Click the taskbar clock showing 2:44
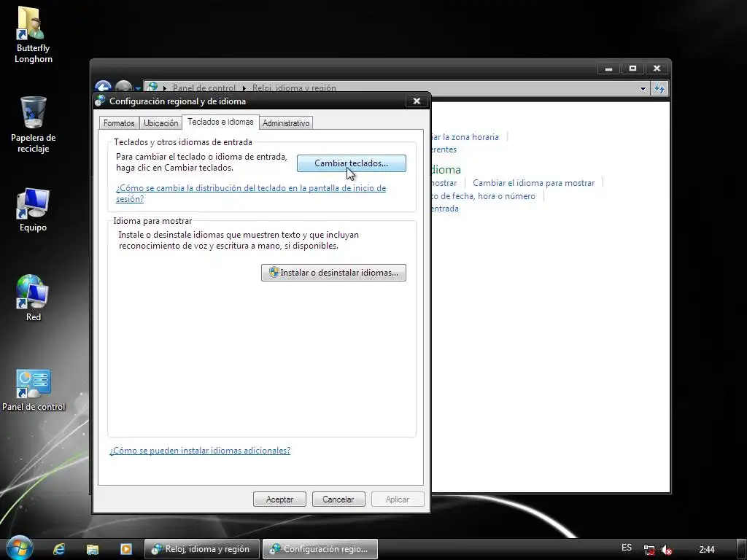This screenshot has width=747, height=560. (707, 550)
